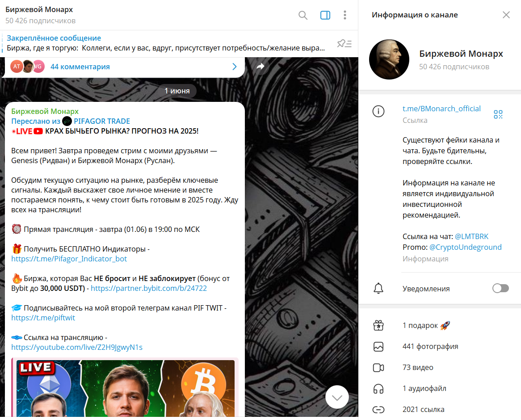Open the LIVE stream preview thumbnail

[125, 388]
